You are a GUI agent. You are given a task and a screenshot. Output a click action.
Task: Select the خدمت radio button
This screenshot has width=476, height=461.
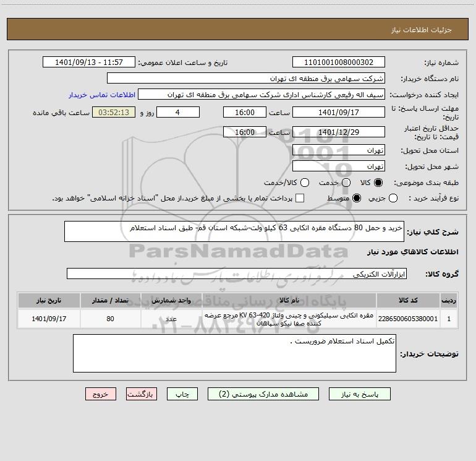pos(346,183)
